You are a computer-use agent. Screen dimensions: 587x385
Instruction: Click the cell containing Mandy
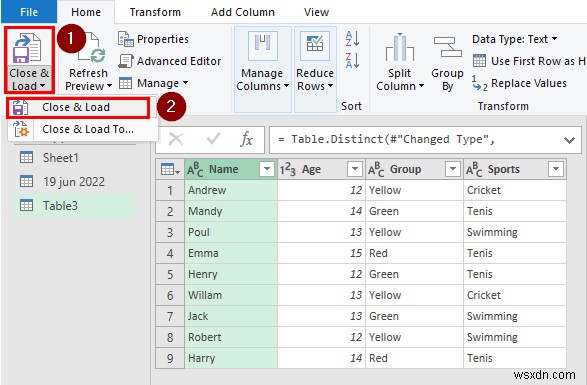[x=231, y=211]
